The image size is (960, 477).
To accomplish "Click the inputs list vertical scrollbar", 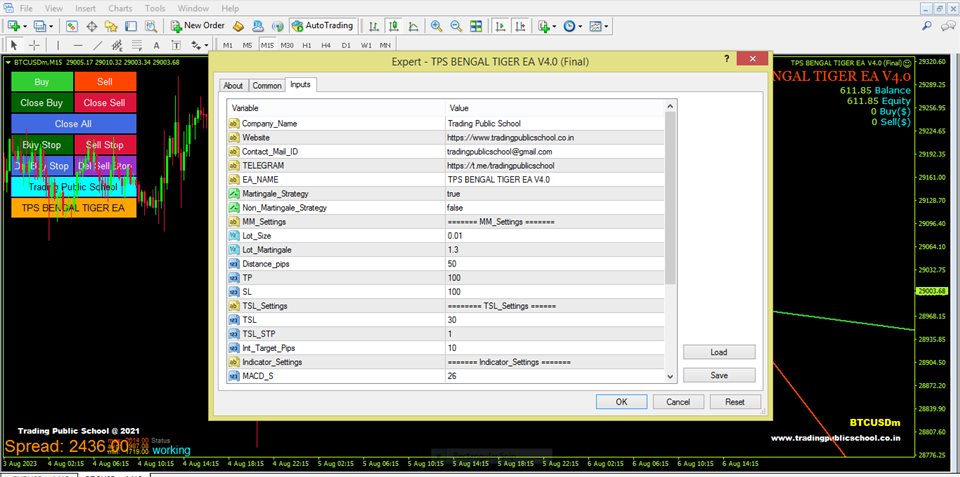I will coord(671,200).
